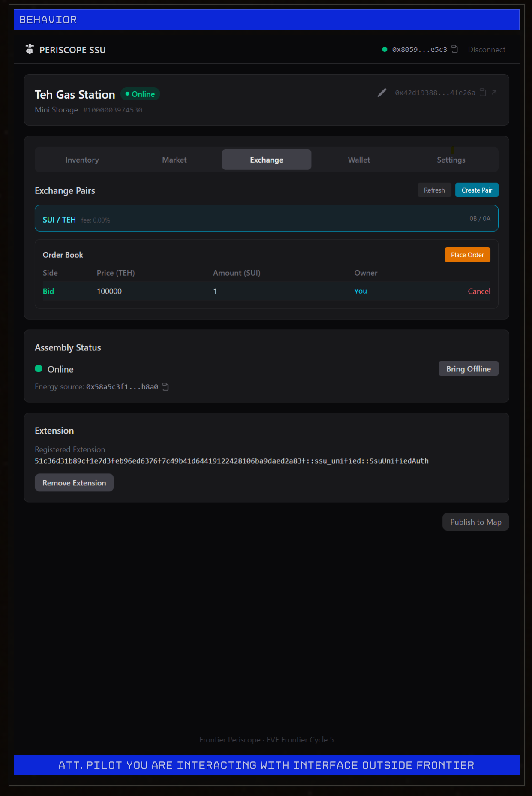Click the fee: 0.00% label

[x=96, y=220]
